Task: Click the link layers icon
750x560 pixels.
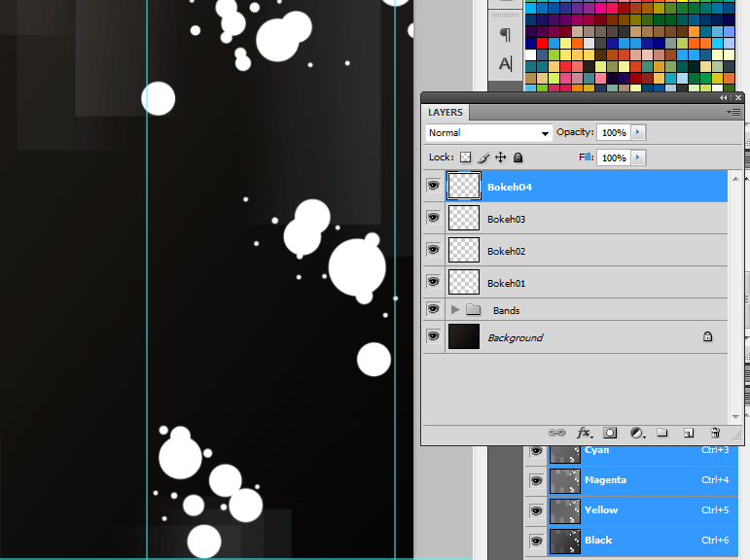Action: 556,433
